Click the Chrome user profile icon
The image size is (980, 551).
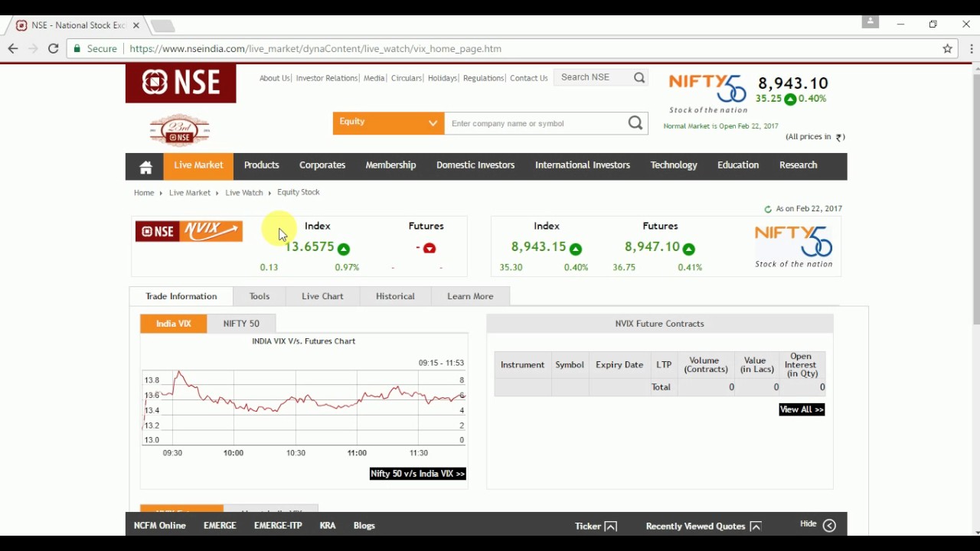tap(870, 22)
